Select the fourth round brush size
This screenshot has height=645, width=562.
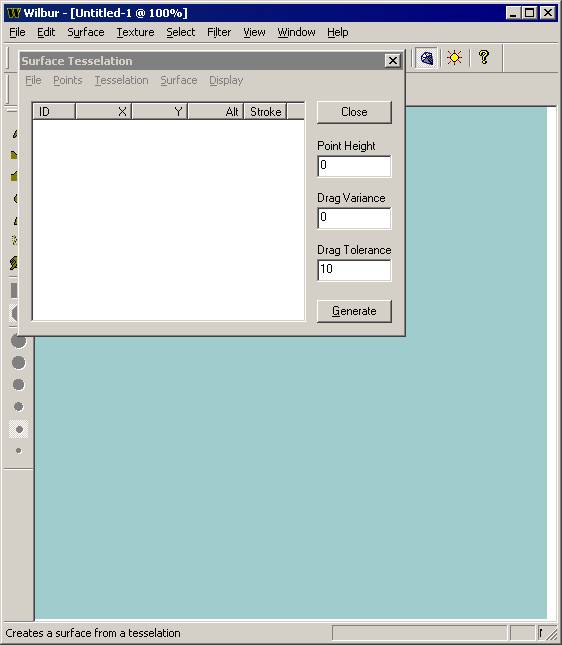click(19, 407)
